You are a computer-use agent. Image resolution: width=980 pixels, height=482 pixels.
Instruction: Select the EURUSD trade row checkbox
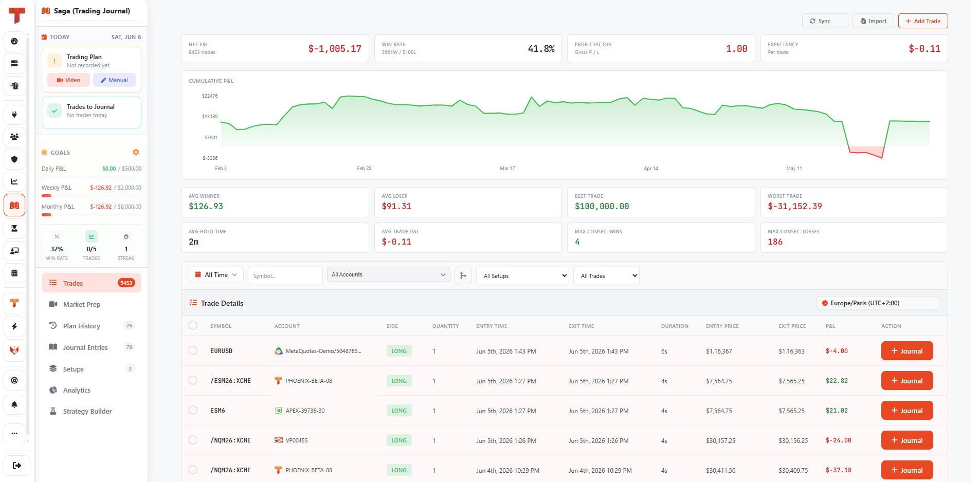point(193,350)
